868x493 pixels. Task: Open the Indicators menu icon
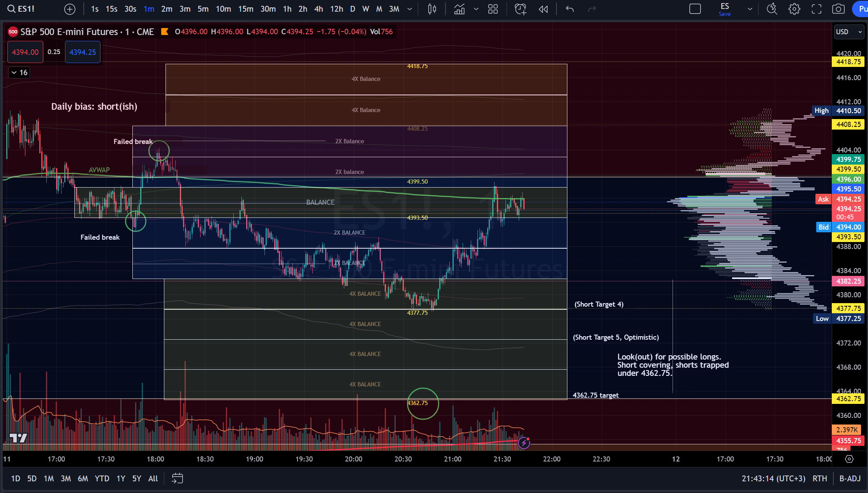point(460,9)
